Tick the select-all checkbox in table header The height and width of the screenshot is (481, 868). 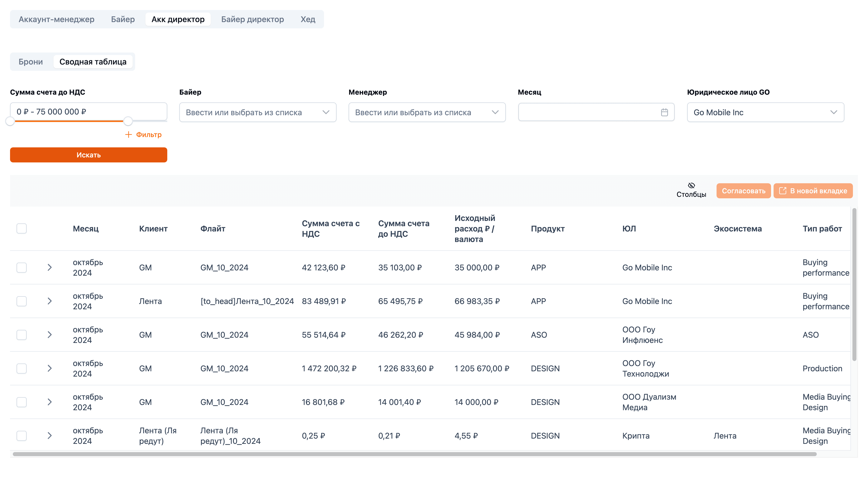click(22, 229)
